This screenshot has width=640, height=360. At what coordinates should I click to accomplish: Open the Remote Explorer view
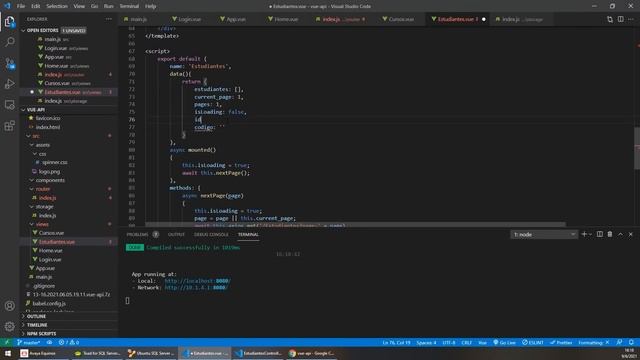[x=10, y=104]
